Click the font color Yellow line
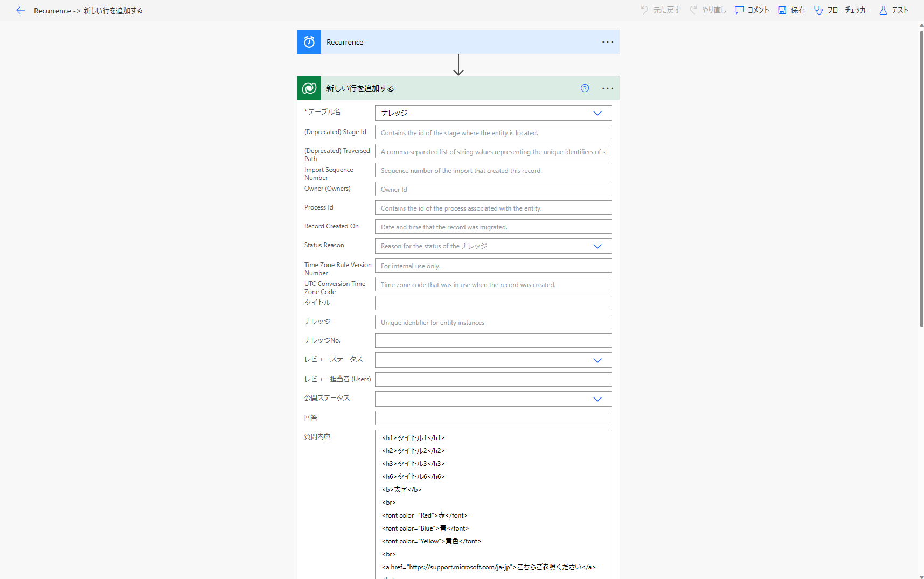Viewport: 924px width, 579px height. point(432,541)
